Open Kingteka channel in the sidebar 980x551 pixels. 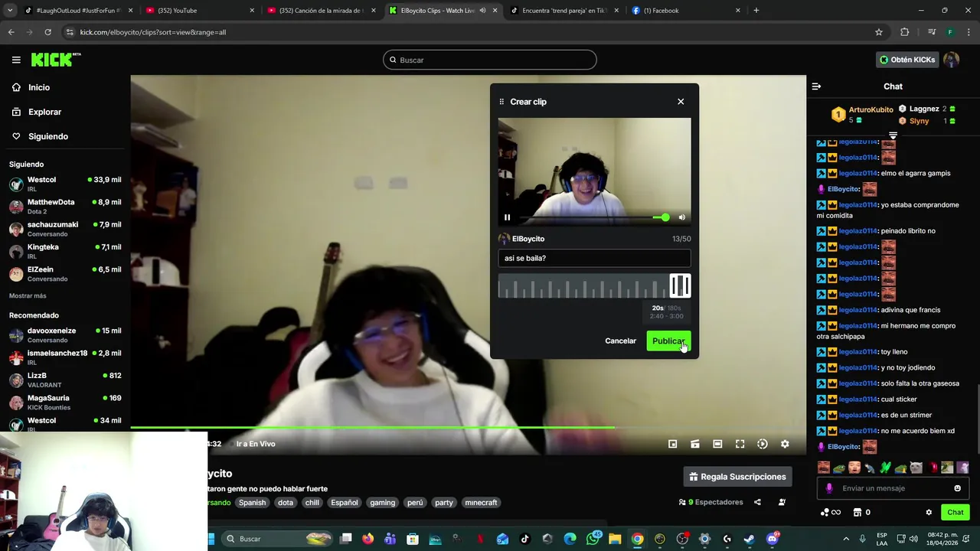pos(65,251)
